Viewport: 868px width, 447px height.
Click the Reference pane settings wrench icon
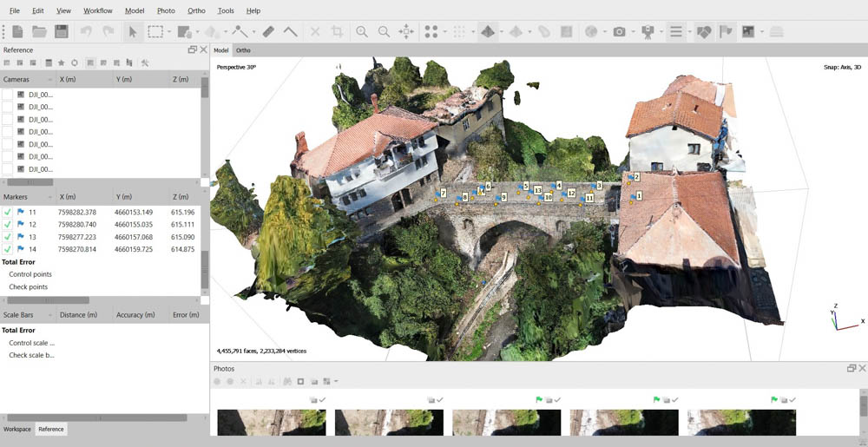[x=145, y=62]
